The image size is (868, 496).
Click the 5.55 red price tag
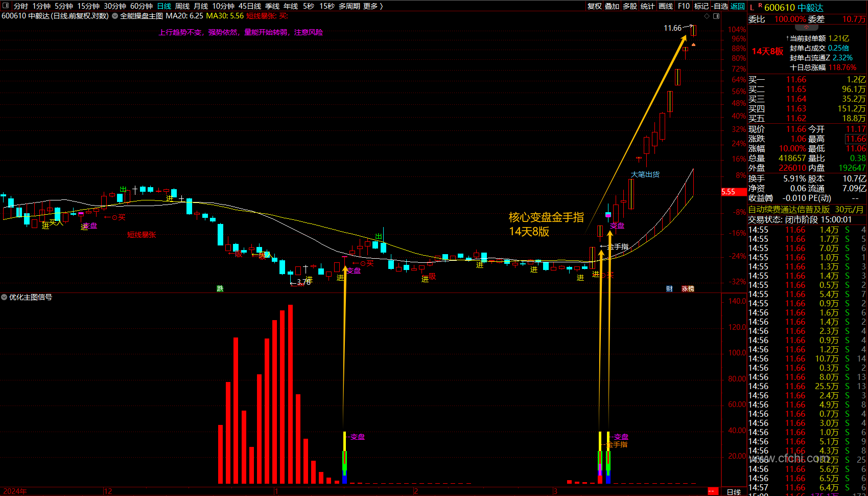click(733, 192)
